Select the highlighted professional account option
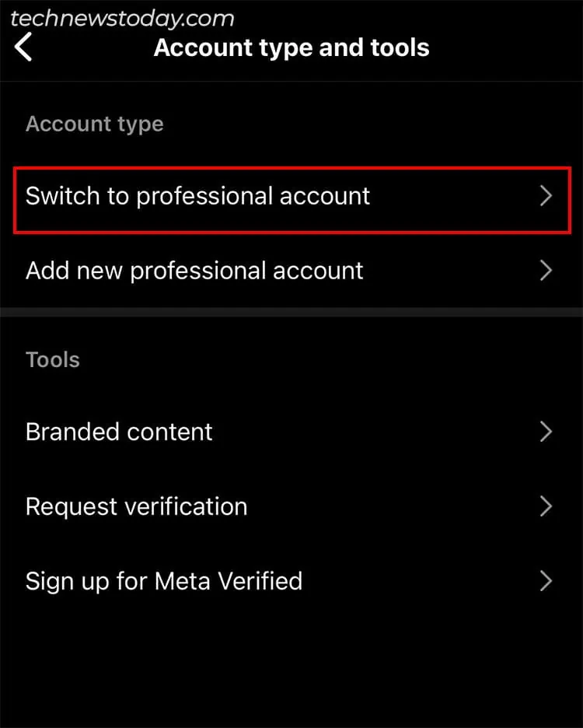 coord(197,197)
